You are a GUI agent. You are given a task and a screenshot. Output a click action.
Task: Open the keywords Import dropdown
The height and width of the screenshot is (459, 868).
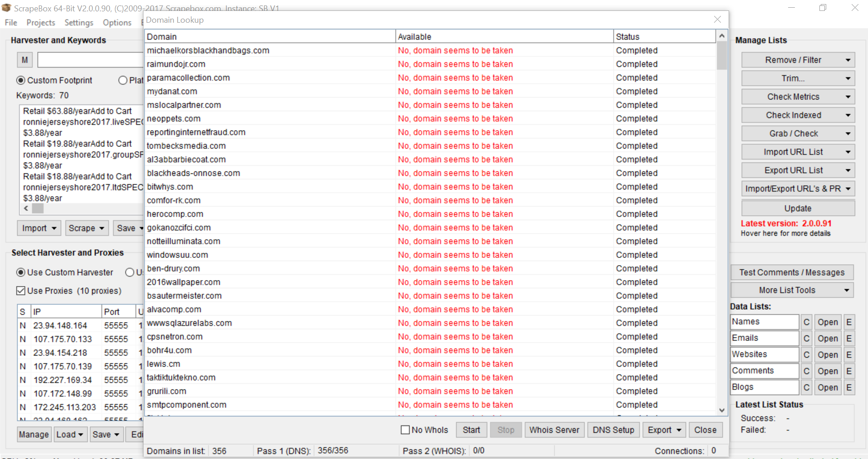click(x=39, y=228)
